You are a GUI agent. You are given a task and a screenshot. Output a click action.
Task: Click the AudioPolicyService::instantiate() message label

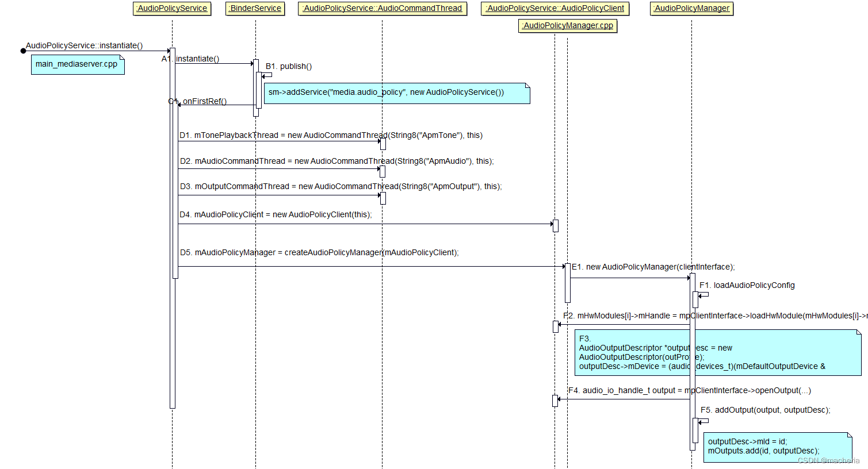pos(85,45)
